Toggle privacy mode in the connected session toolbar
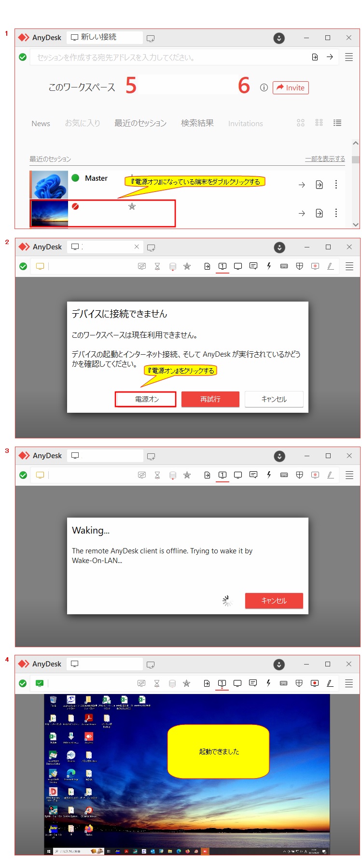362x868 pixels. [x=141, y=683]
